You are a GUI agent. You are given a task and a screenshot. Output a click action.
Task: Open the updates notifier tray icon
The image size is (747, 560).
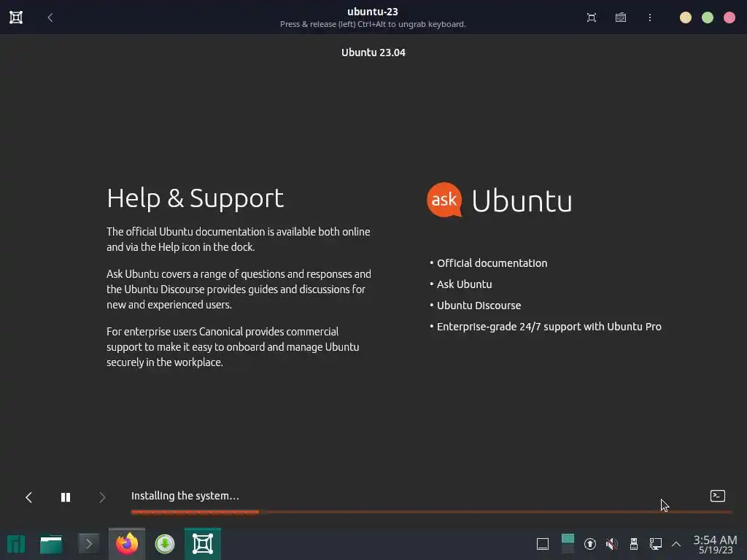589,544
